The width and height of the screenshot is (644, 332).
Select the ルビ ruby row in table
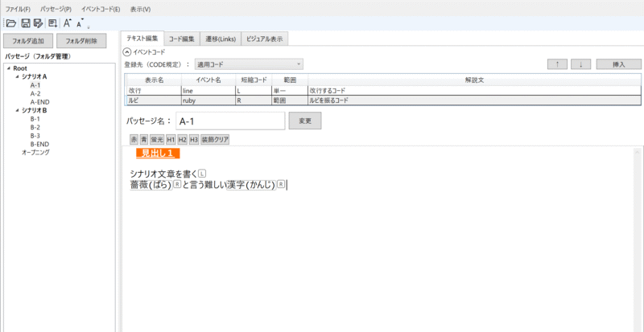point(322,101)
